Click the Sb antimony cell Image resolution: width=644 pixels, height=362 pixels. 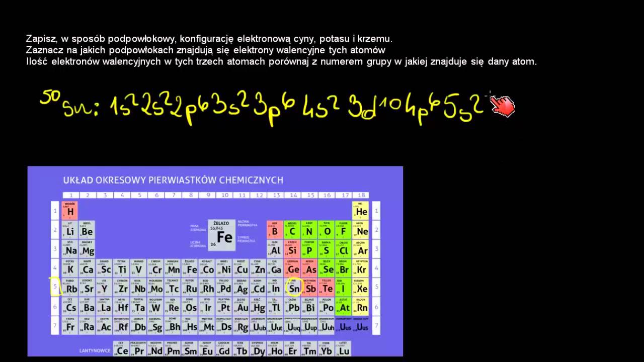point(310,287)
